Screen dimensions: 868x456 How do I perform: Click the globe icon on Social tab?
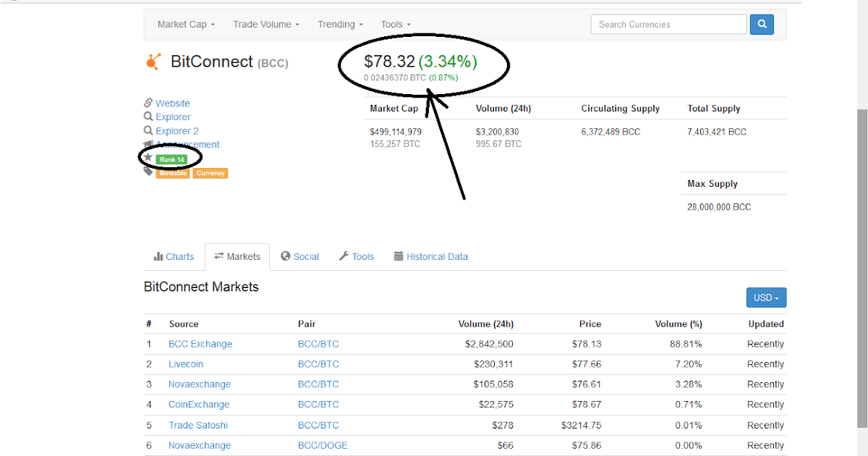286,256
